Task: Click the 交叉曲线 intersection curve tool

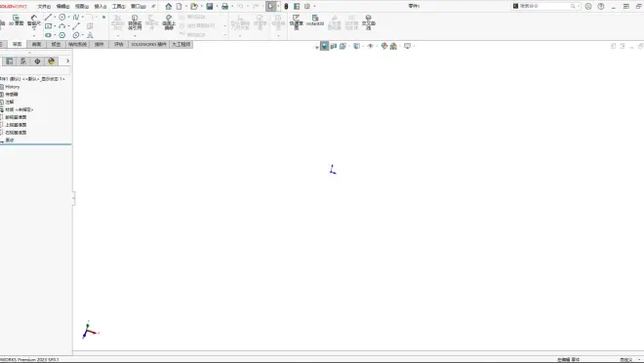Action: point(369,22)
